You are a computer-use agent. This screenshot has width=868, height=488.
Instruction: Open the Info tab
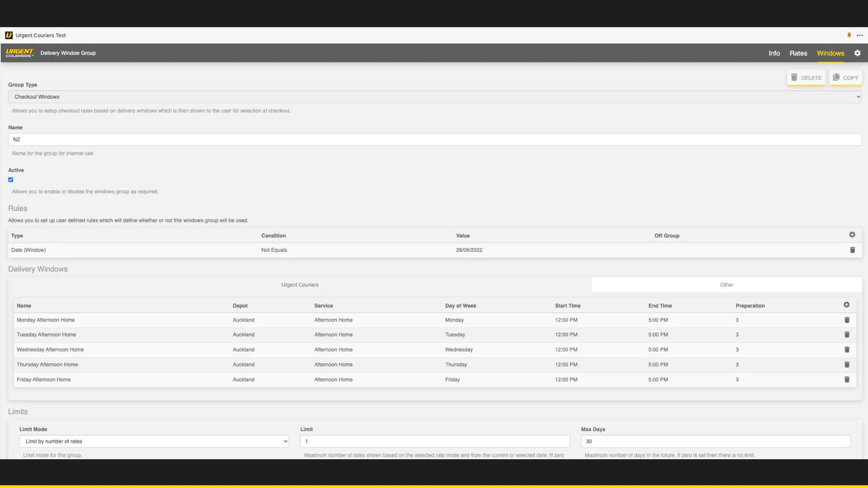click(774, 53)
